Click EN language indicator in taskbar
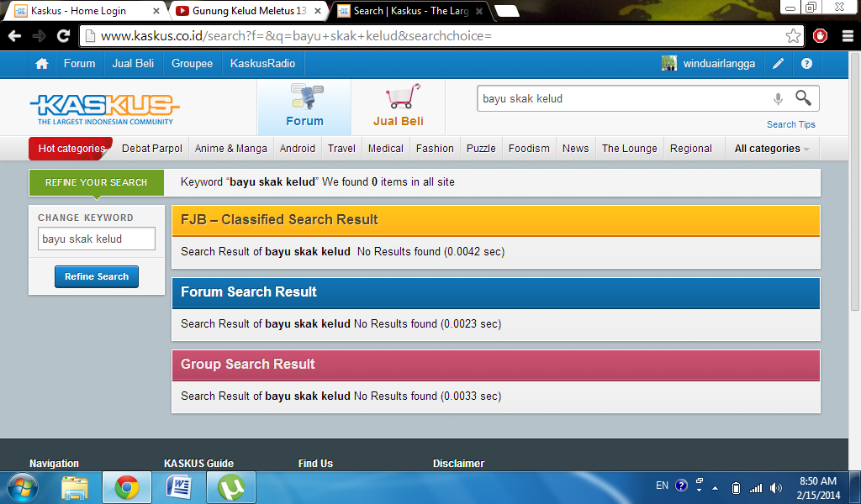 click(663, 486)
